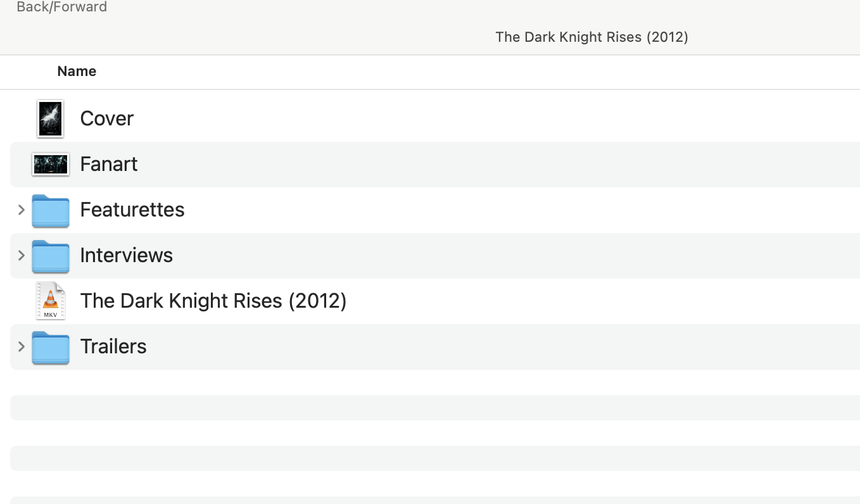
Task: Sort by the Name column header
Action: [77, 72]
